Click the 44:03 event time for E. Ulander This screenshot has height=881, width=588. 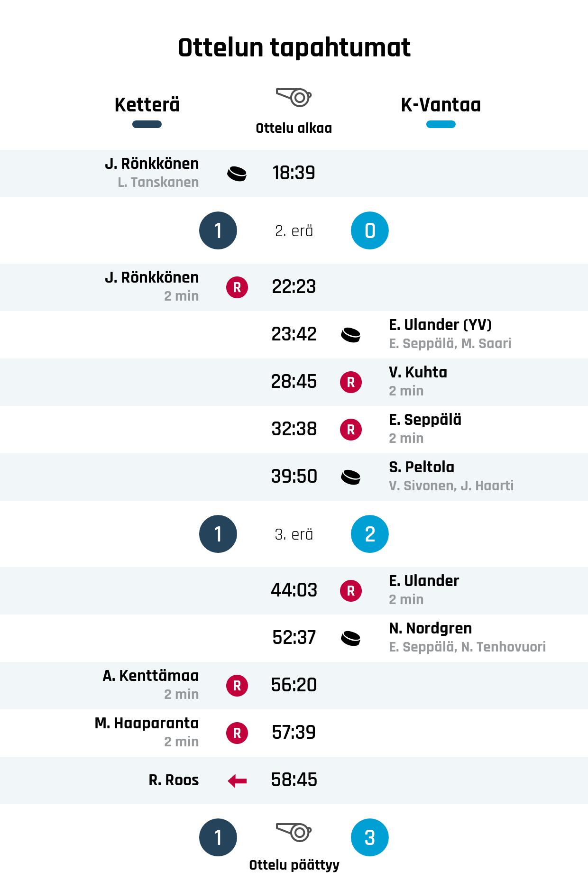[x=294, y=590]
